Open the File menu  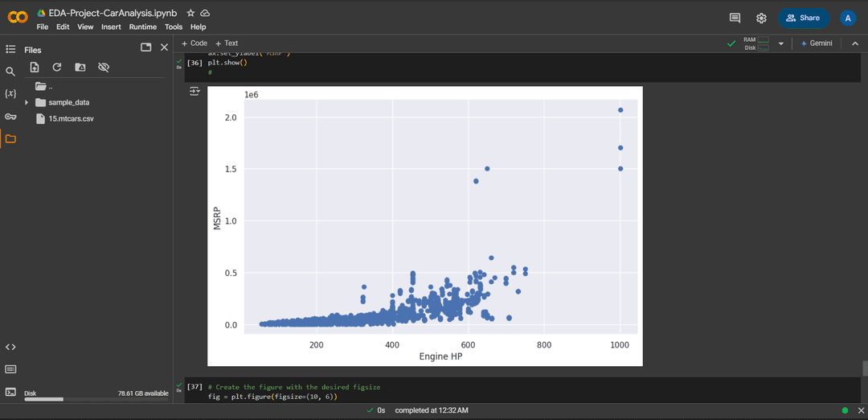[42, 27]
